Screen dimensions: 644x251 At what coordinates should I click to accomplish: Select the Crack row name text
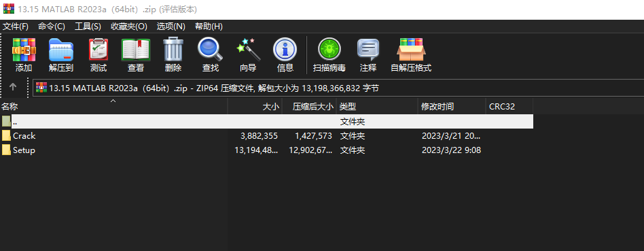point(24,136)
